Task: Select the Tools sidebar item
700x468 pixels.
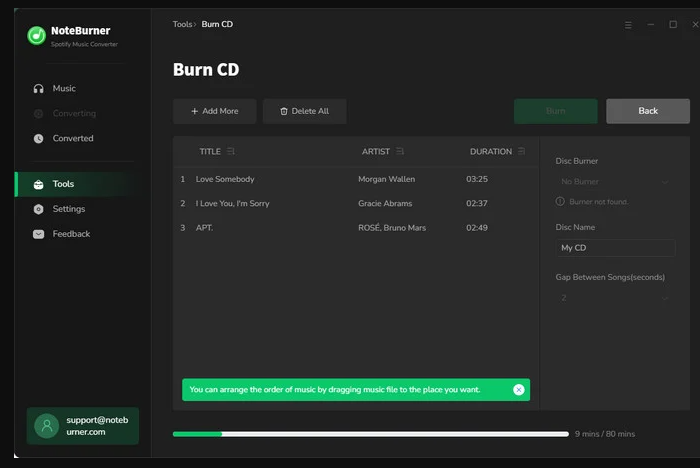Action: pos(76,184)
